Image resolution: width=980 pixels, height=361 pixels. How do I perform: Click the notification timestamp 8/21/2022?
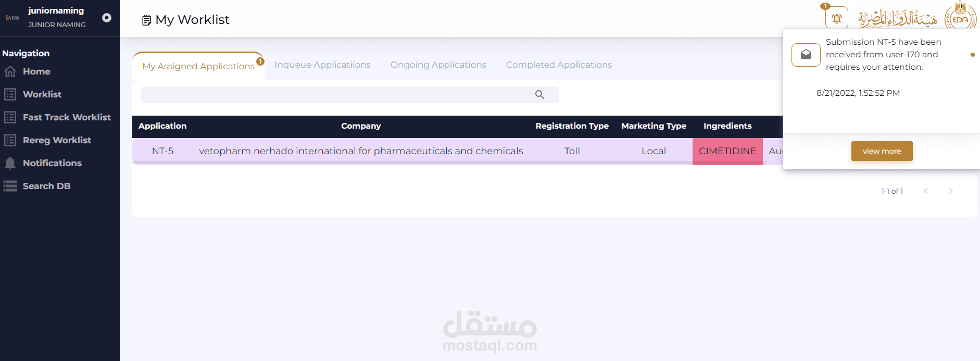(858, 93)
